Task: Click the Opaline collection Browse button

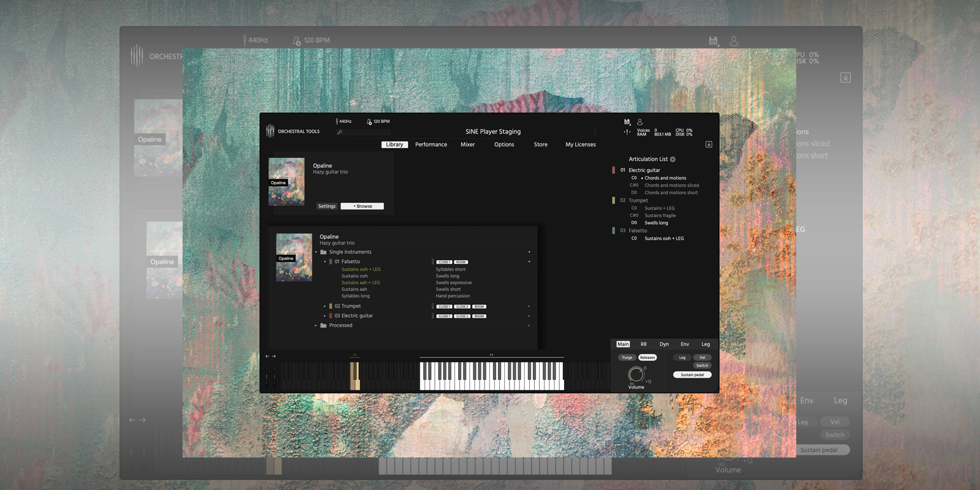Action: [363, 206]
